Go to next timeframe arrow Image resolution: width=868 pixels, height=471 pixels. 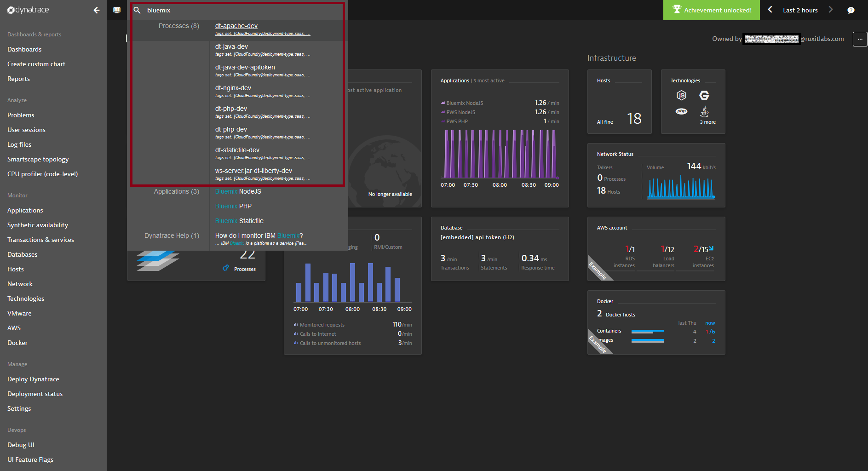click(831, 10)
